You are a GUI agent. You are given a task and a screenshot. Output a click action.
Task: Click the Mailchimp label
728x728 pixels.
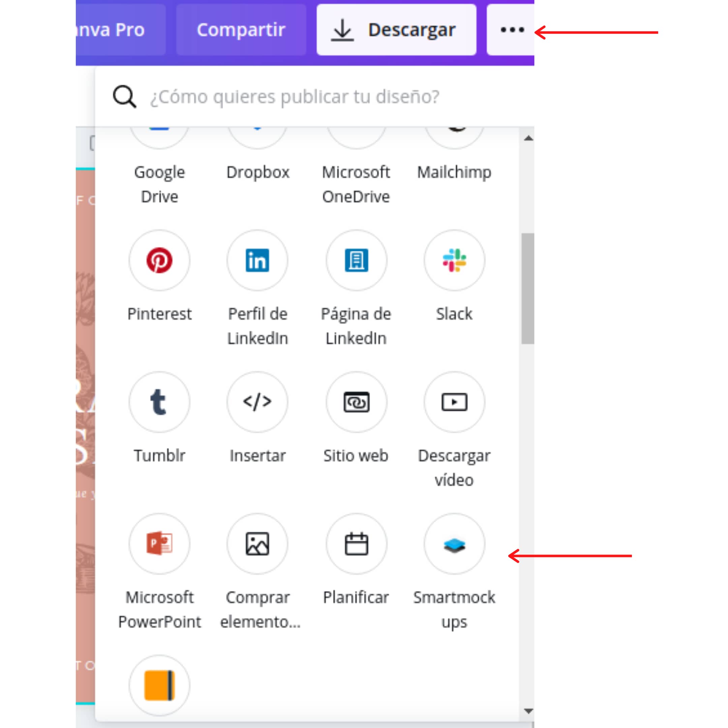[x=454, y=172]
